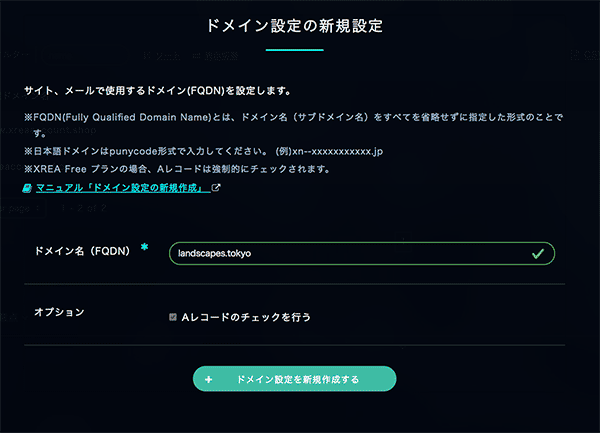This screenshot has width=600, height=433.
Task: Click the cyan required asterisk next to ドメイン名
Action: pos(144,247)
